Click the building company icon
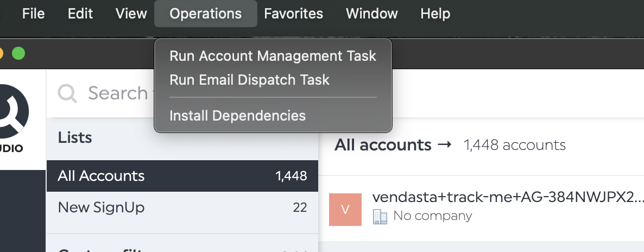The height and width of the screenshot is (252, 644). click(x=380, y=216)
